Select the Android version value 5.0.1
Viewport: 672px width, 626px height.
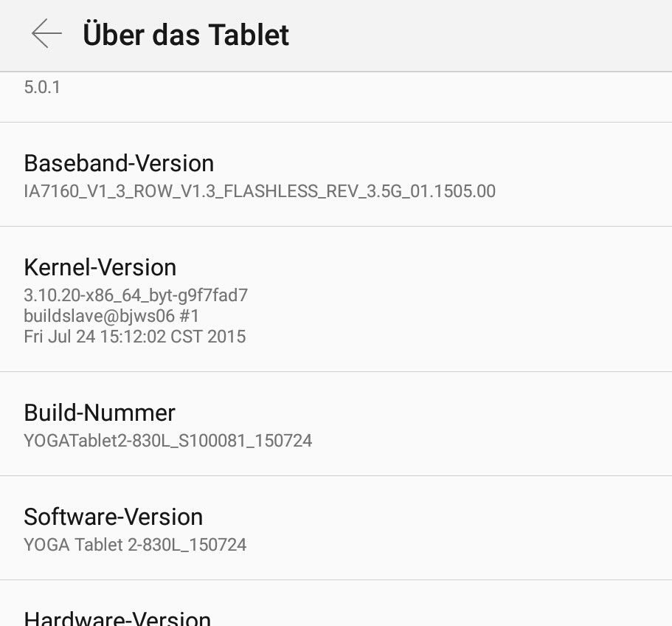pyautogui.click(x=42, y=87)
